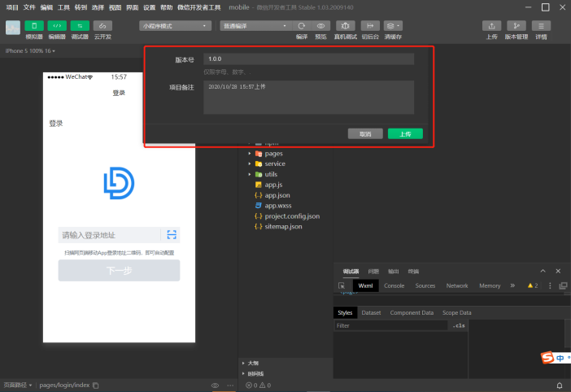The width and height of the screenshot is (571, 392).
Task: Open the 小程序模式 mode dropdown
Action: click(x=175, y=26)
